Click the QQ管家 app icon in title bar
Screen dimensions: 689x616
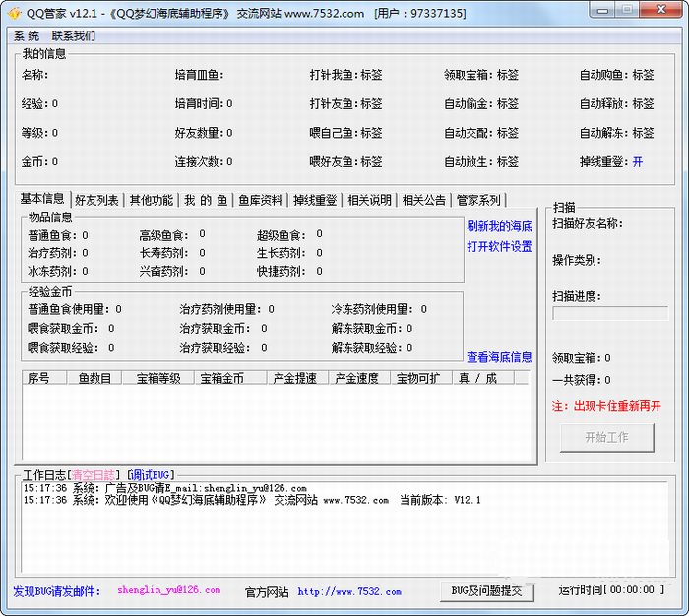point(14,13)
